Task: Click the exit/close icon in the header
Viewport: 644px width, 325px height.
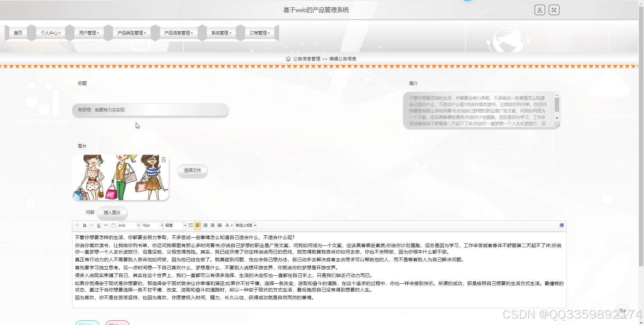Action: tap(554, 10)
